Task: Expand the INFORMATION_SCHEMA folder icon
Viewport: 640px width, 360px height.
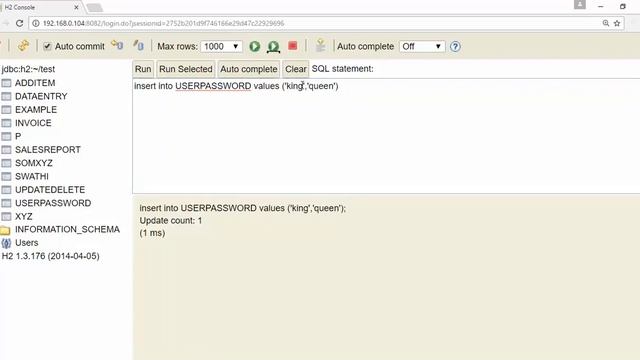Action: coord(5,231)
